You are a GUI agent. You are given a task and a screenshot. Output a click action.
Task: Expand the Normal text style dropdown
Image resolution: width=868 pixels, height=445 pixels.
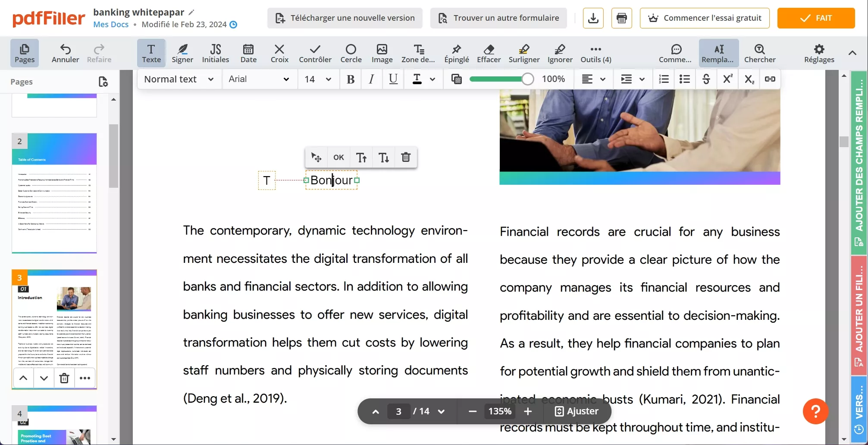click(x=178, y=79)
